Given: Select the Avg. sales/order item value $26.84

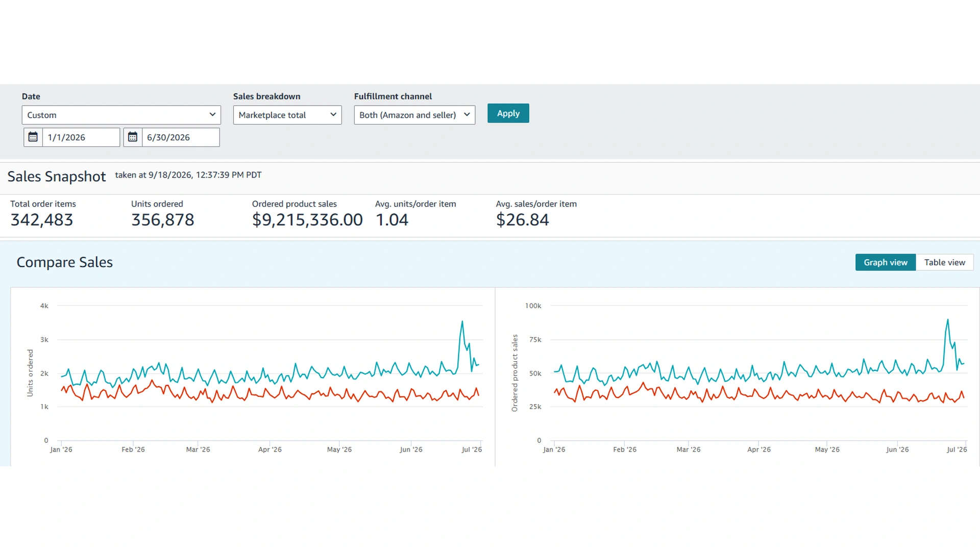Looking at the screenshot, I should [523, 220].
